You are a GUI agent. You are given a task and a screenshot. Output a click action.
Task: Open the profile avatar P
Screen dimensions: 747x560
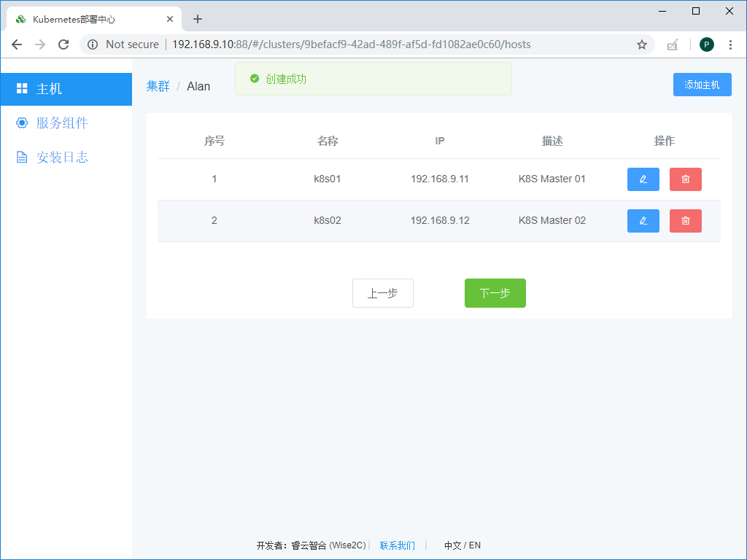(706, 44)
